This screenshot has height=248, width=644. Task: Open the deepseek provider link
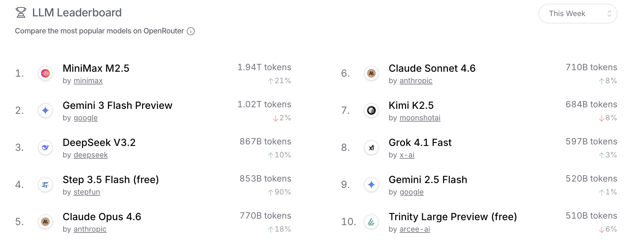pos(90,155)
